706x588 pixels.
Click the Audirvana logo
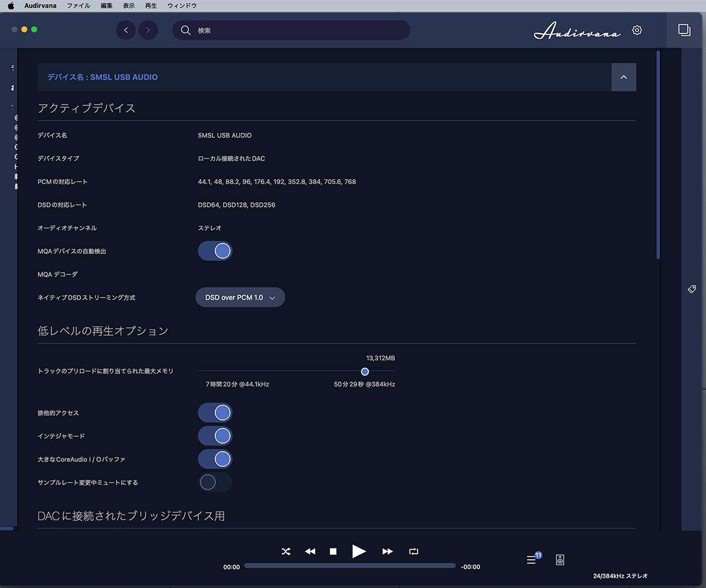pos(577,31)
